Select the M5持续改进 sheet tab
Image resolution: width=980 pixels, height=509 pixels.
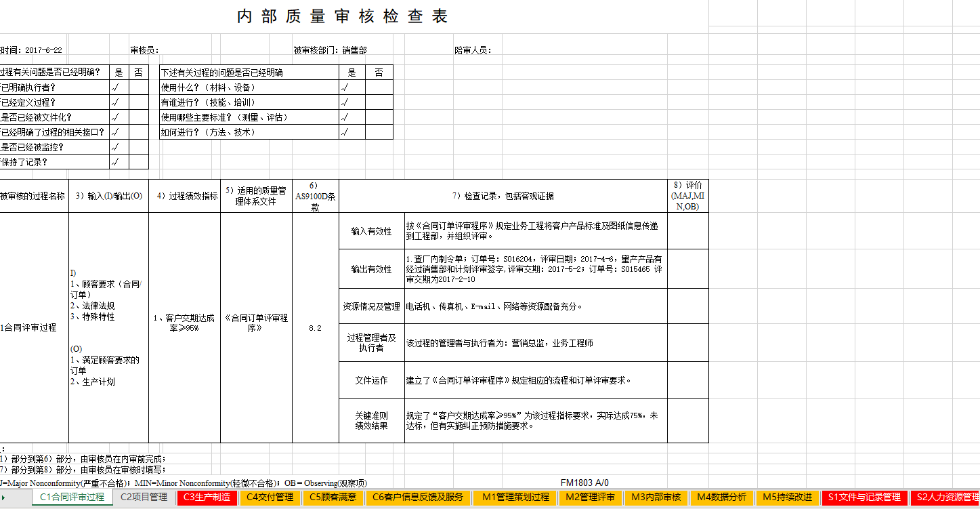pyautogui.click(x=787, y=497)
